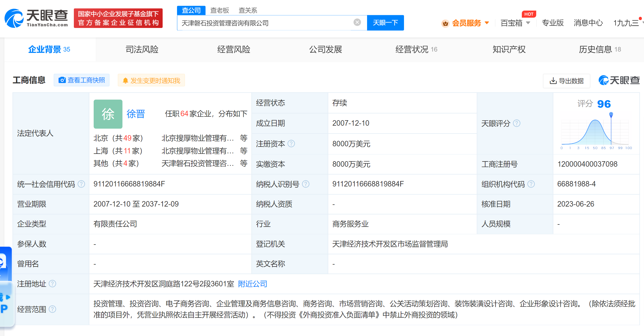Open help icon next to 纳税人识别号
The image size is (644, 336).
tap(306, 184)
